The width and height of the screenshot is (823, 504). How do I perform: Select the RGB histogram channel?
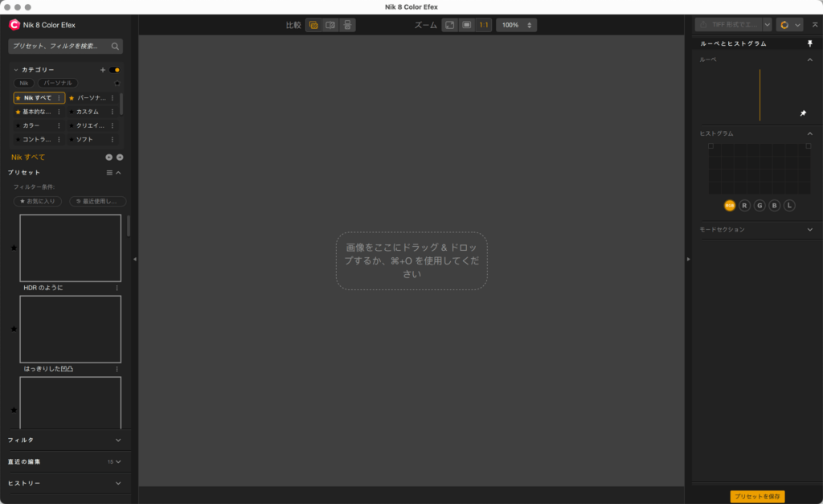(730, 206)
